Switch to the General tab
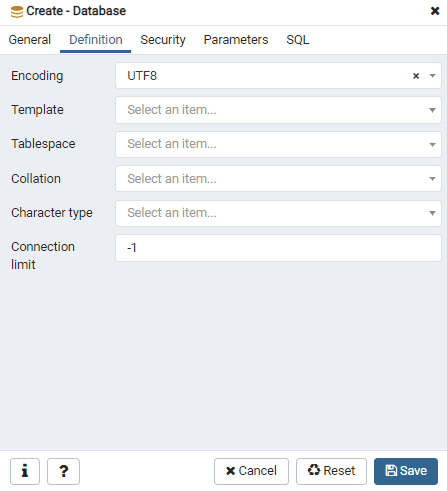The height and width of the screenshot is (491, 447). 30,40
